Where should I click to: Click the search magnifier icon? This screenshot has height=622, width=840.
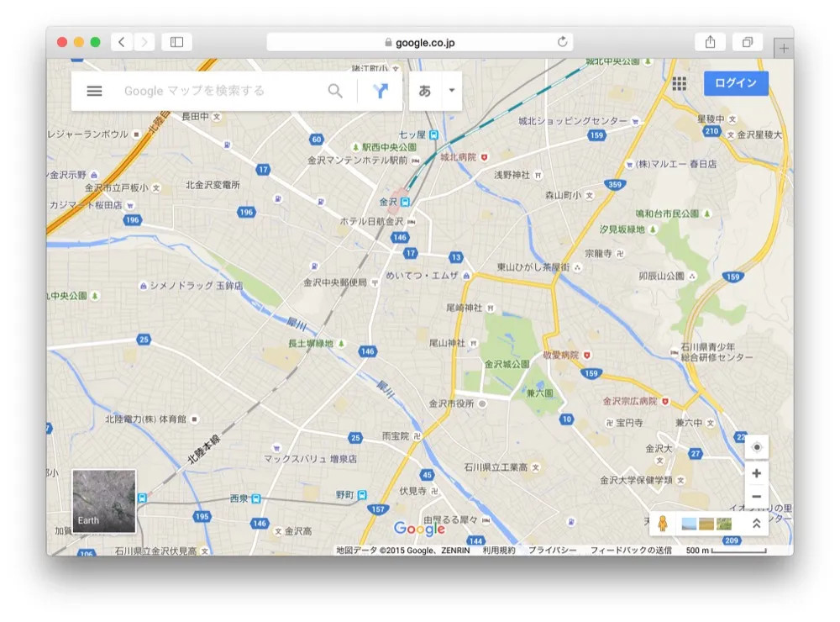[335, 91]
